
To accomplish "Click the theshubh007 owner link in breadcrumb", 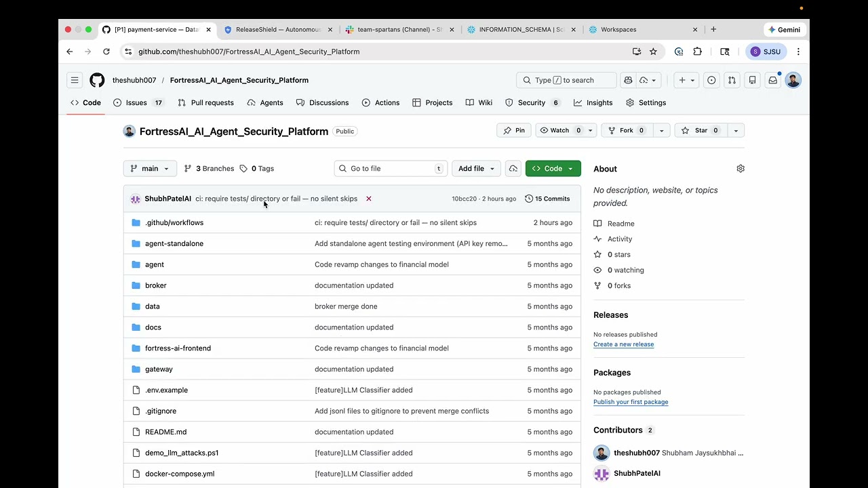I will (134, 80).
